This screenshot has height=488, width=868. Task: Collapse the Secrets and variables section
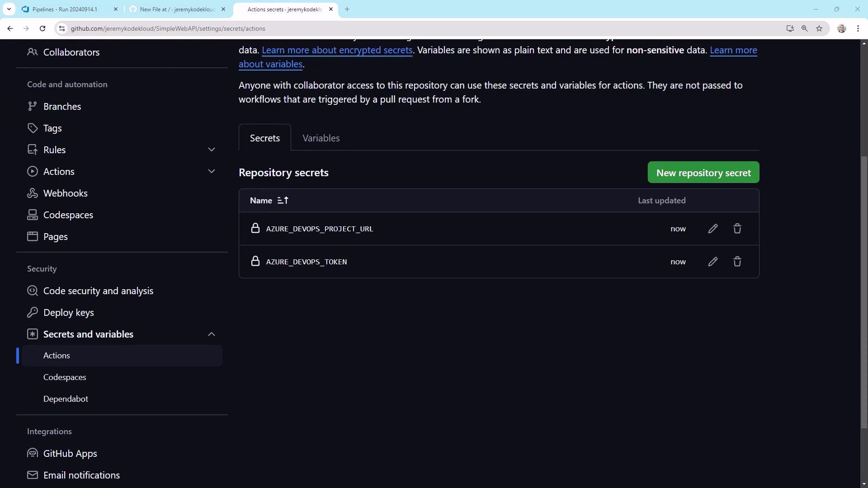pyautogui.click(x=211, y=334)
